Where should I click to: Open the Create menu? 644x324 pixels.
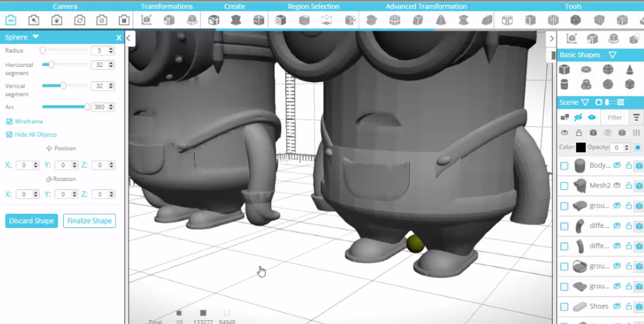[235, 6]
